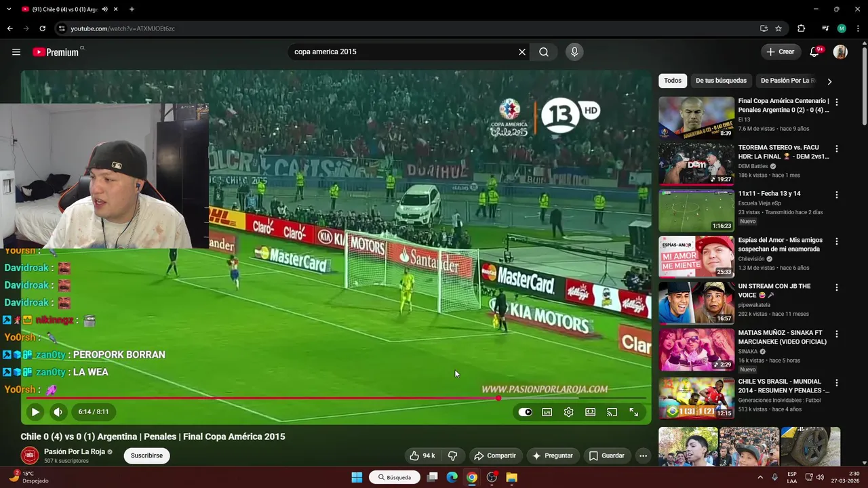Open the Final Copa América Centenario thumbnail
Image resolution: width=868 pixels, height=488 pixels.
(696, 118)
